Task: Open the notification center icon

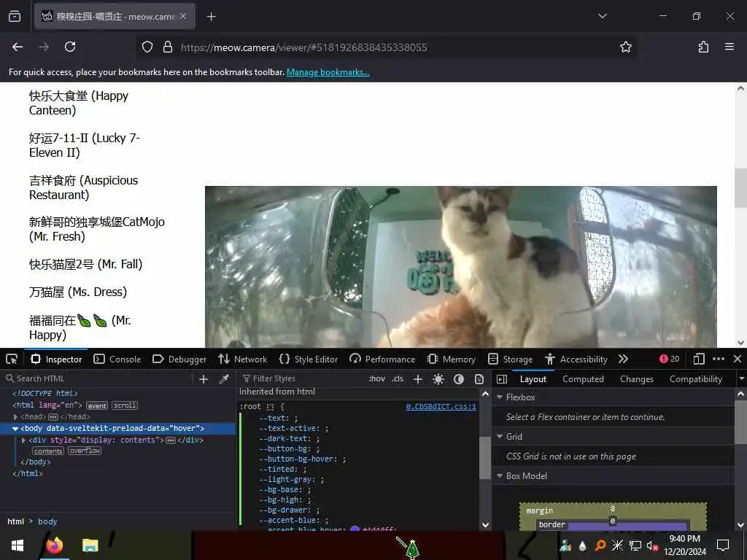Action: point(723,545)
